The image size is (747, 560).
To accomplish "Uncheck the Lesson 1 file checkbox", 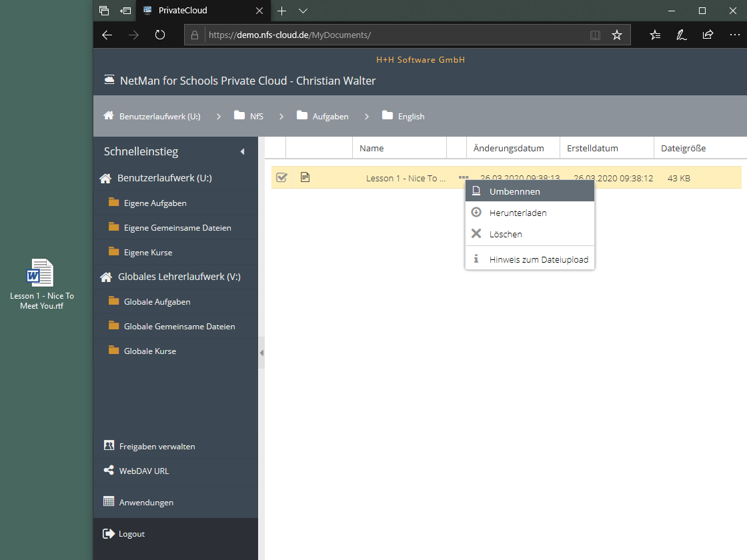I will 282,177.
